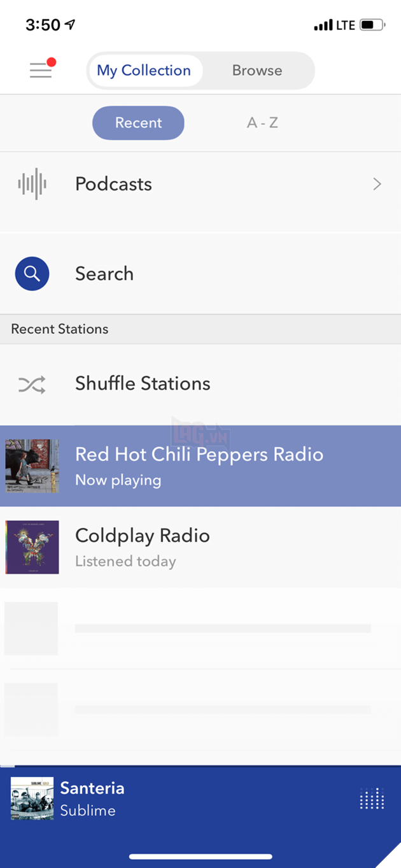Image resolution: width=401 pixels, height=868 pixels.
Task: Tap the battery icon in status bar
Action: tap(372, 25)
